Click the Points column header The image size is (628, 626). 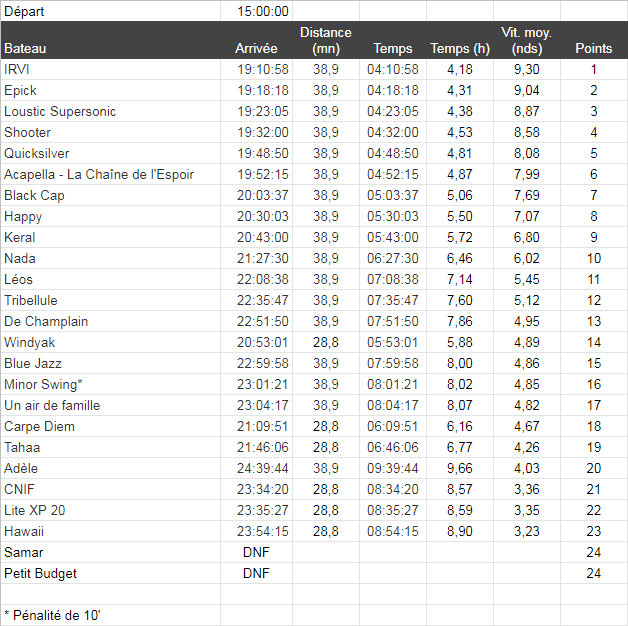pyautogui.click(x=594, y=40)
